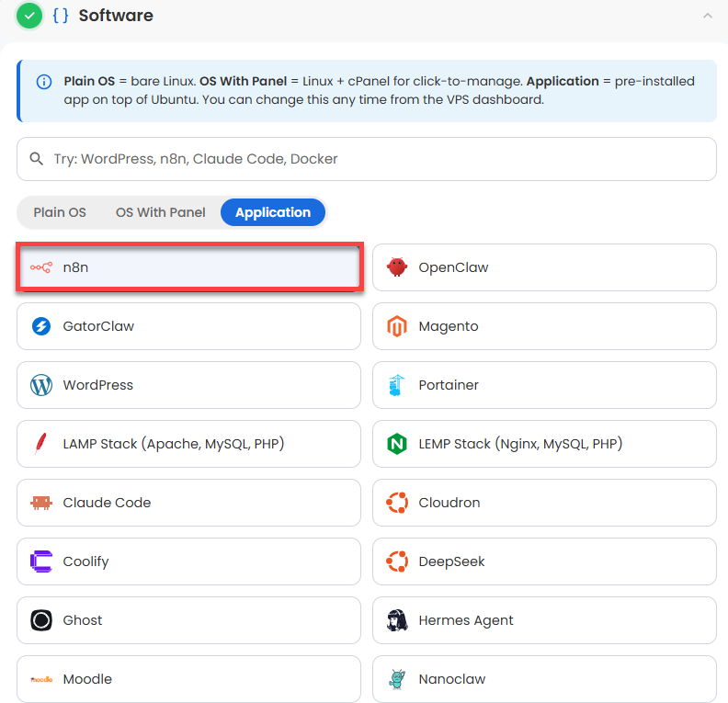728x703 pixels.
Task: Switch to the Plain OS tab
Action: pyautogui.click(x=60, y=212)
